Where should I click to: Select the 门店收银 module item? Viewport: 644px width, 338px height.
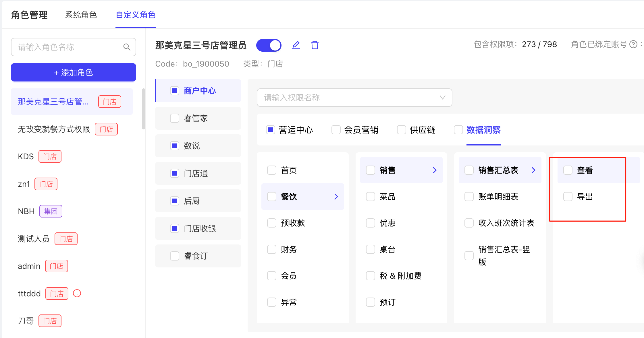tap(199, 228)
